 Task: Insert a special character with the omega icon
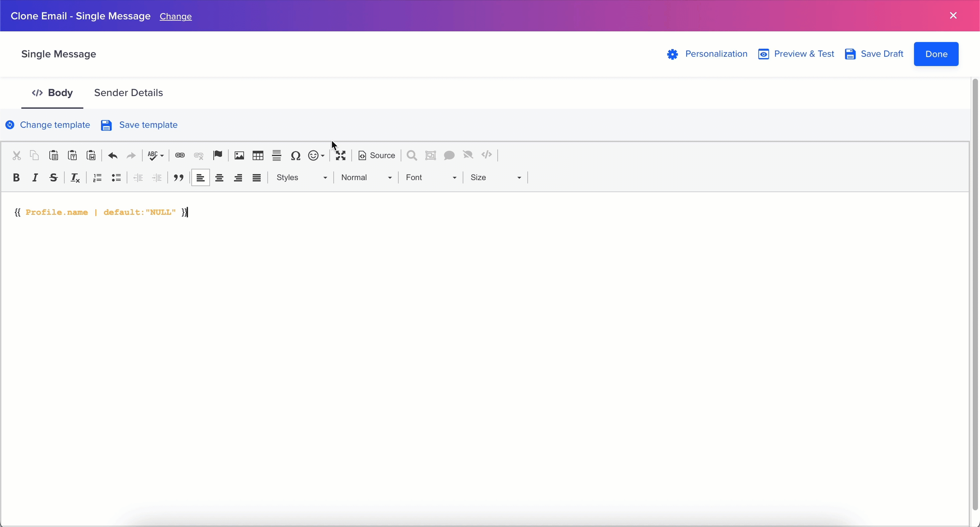[x=296, y=155]
